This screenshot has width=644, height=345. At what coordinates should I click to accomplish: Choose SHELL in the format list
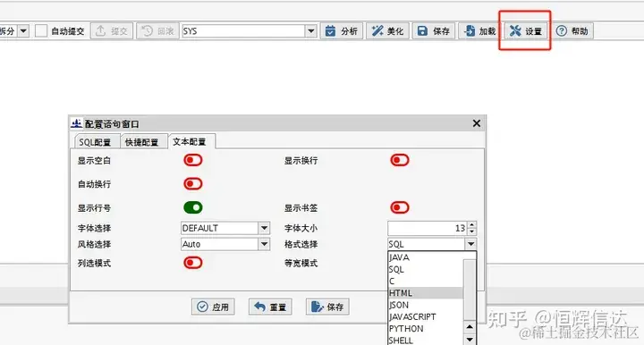(x=426, y=340)
